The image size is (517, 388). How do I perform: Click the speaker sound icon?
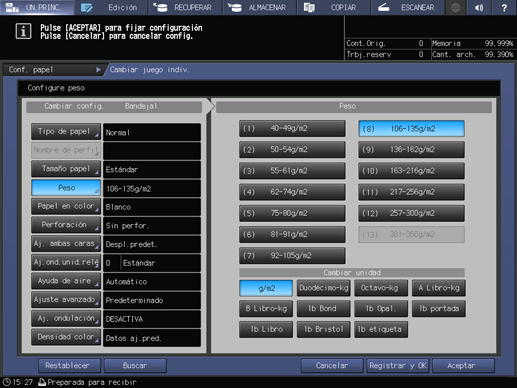[480, 7]
